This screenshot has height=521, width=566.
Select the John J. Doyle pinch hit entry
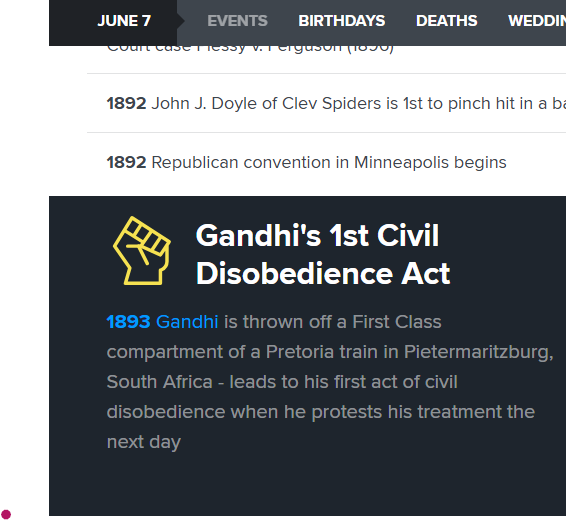(x=336, y=104)
